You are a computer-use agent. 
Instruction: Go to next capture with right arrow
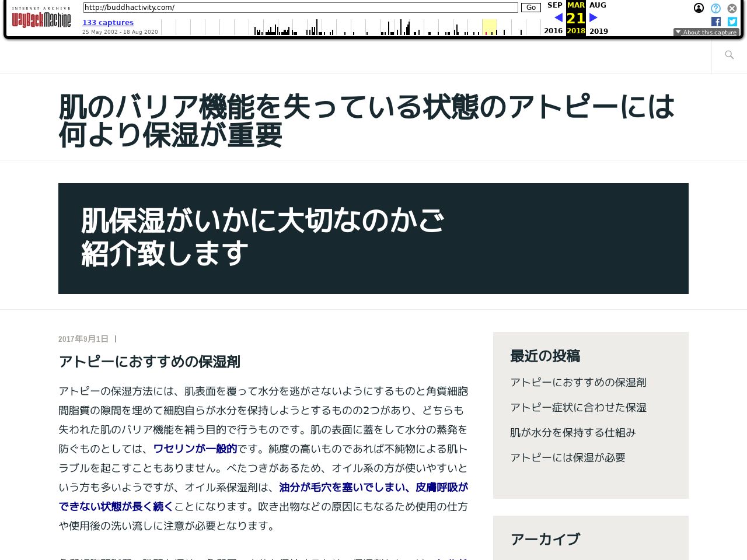pyautogui.click(x=594, y=17)
